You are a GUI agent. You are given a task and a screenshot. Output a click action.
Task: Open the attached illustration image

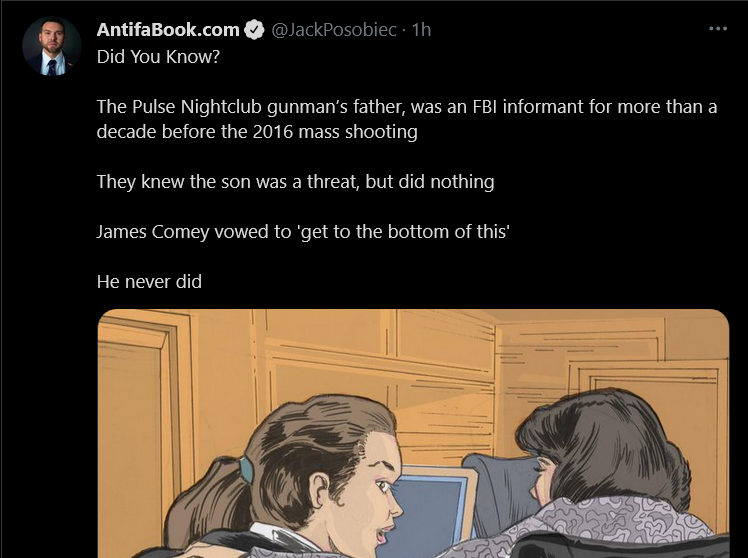click(414, 434)
